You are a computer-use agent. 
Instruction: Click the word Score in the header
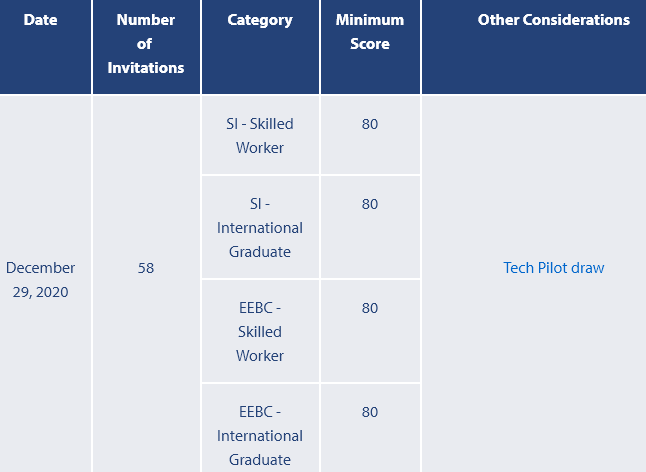[x=370, y=44]
